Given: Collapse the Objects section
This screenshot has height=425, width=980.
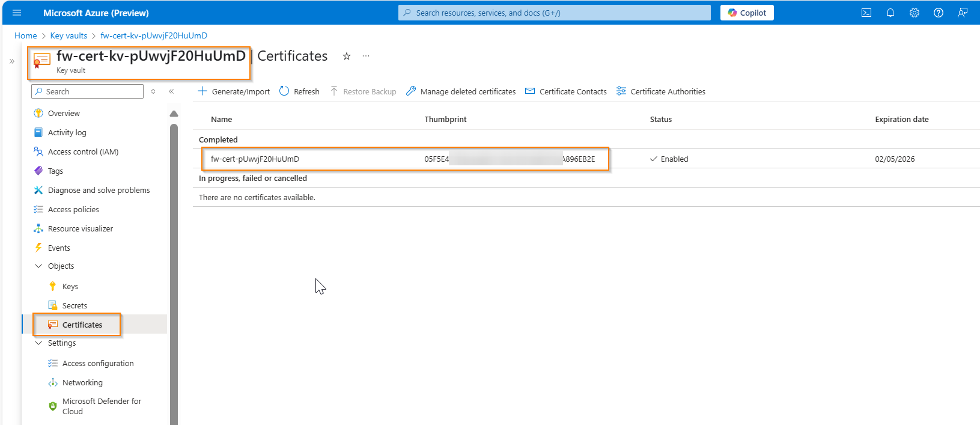Looking at the screenshot, I should 38,266.
